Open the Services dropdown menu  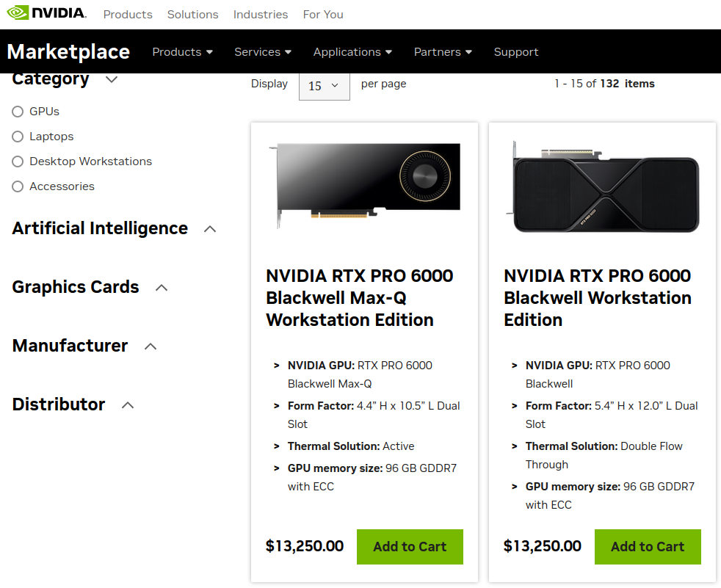(263, 52)
